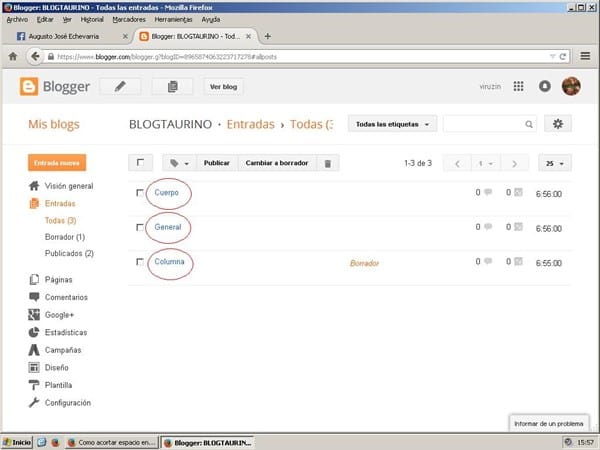Click the Campañas AdWords icon
The height and width of the screenshot is (450, 600).
(x=34, y=350)
